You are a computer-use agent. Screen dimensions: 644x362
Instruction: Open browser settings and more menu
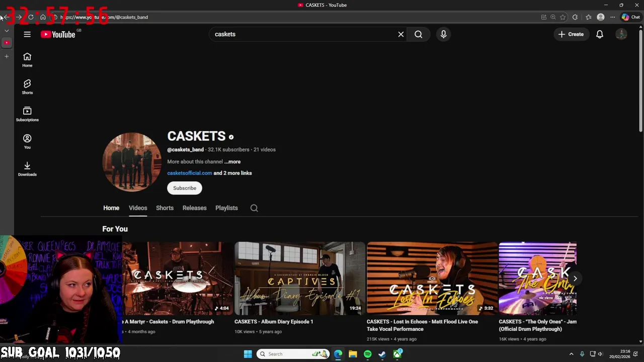pos(612,17)
